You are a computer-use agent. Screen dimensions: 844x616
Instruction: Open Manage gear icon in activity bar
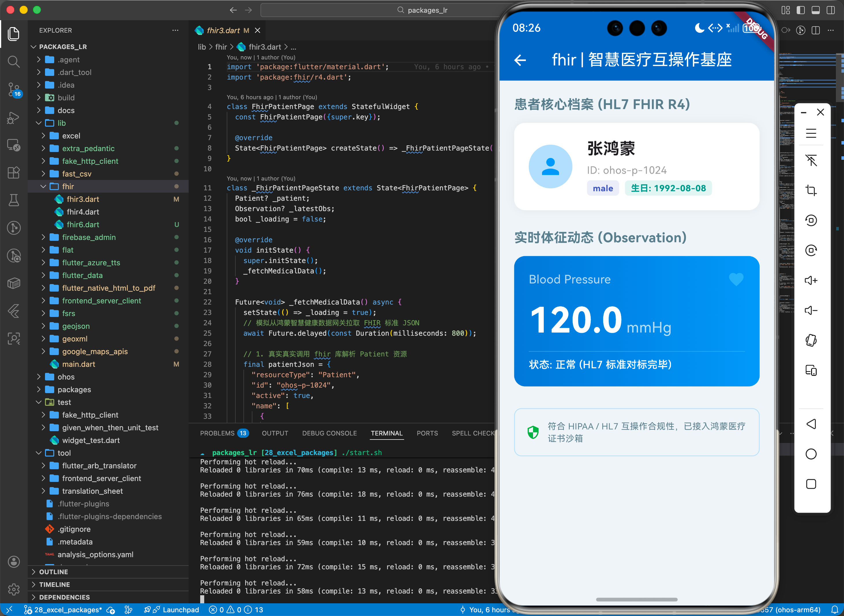click(x=14, y=589)
